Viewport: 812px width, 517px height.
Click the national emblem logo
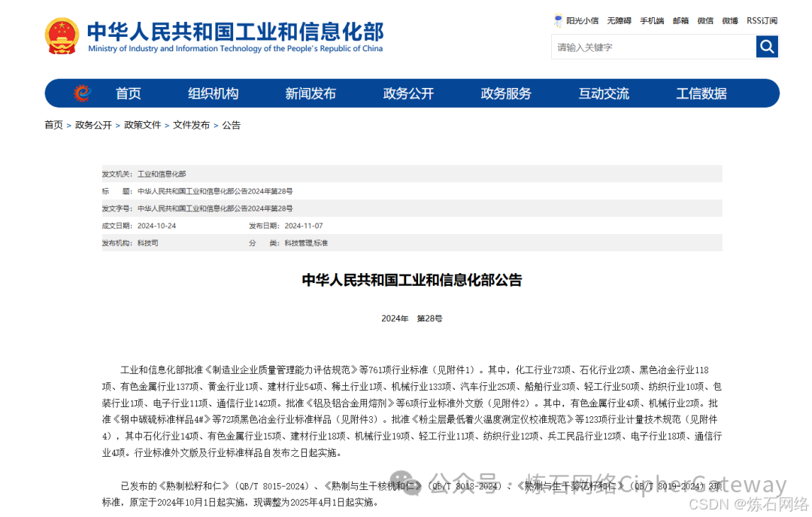tap(62, 36)
